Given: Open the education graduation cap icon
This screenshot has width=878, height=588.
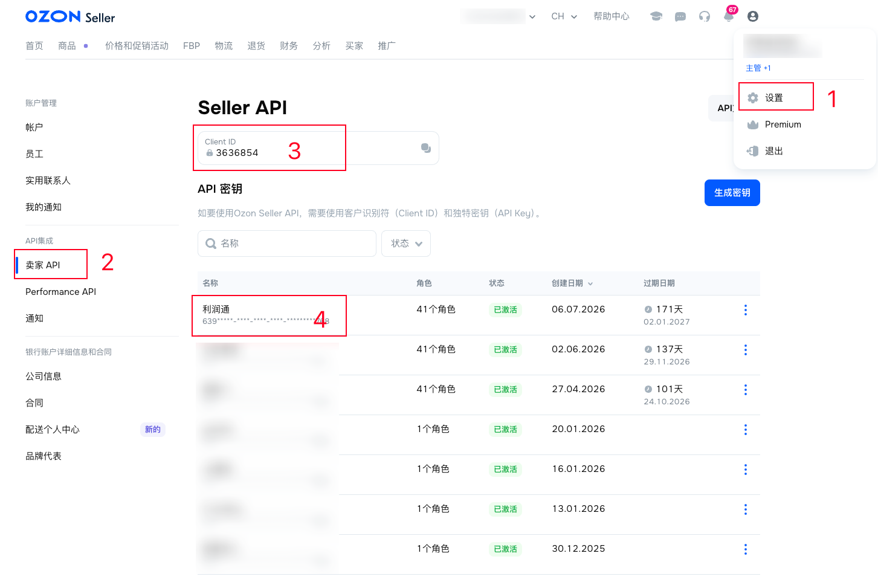Looking at the screenshot, I should (656, 16).
